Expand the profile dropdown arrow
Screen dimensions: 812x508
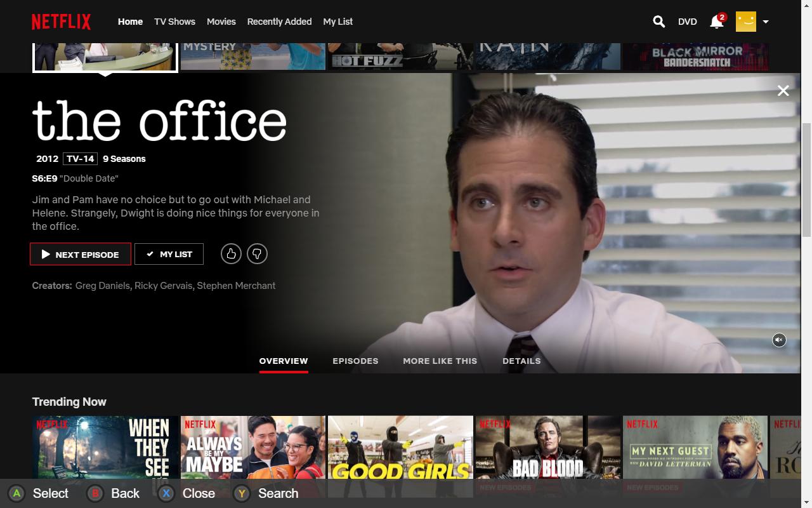pos(766,22)
